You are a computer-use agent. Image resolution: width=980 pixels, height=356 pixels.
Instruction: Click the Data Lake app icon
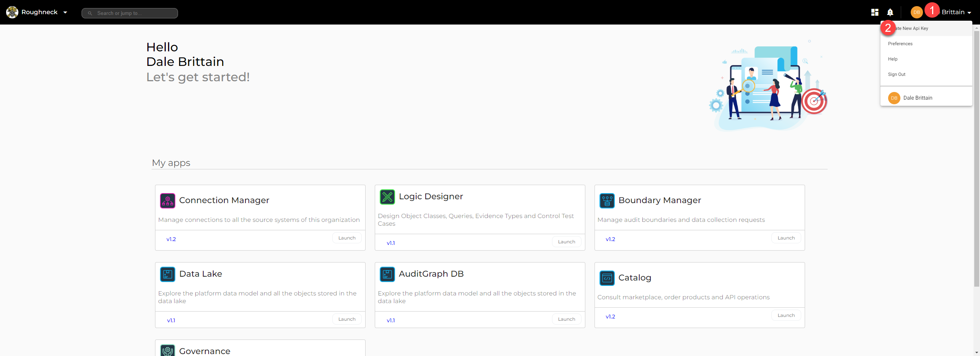click(167, 274)
